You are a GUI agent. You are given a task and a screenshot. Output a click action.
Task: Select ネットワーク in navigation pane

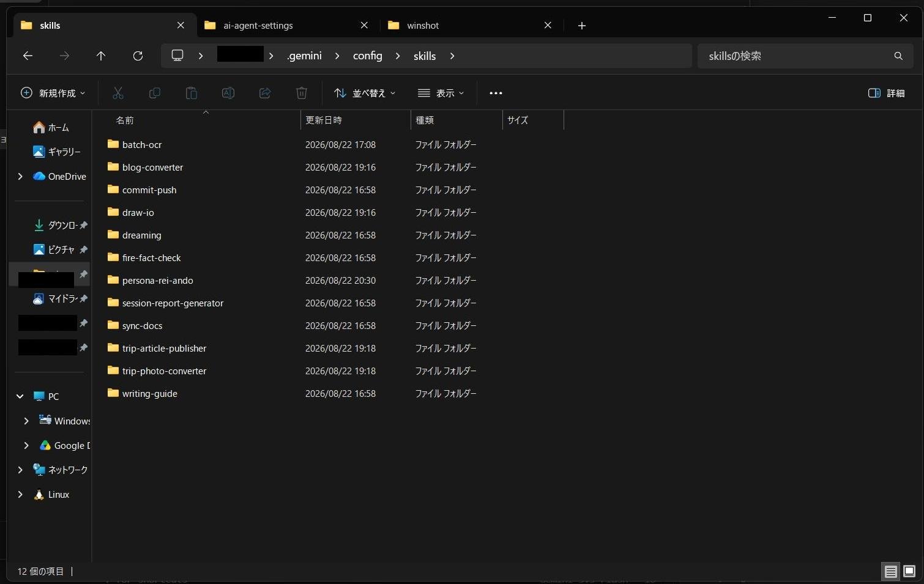pyautogui.click(x=60, y=470)
